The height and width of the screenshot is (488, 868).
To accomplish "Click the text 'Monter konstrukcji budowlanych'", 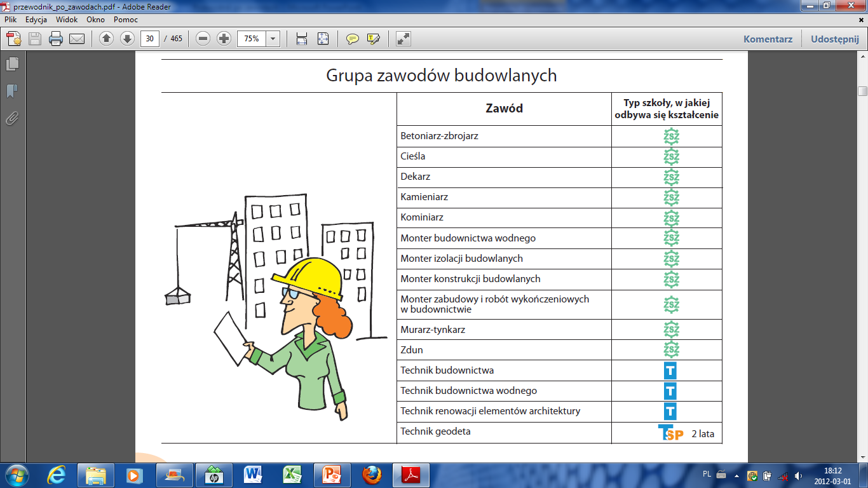I will (x=471, y=279).
